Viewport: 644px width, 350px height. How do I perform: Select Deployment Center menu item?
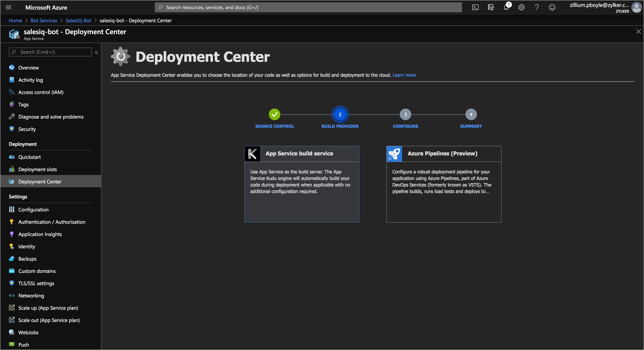(51, 181)
